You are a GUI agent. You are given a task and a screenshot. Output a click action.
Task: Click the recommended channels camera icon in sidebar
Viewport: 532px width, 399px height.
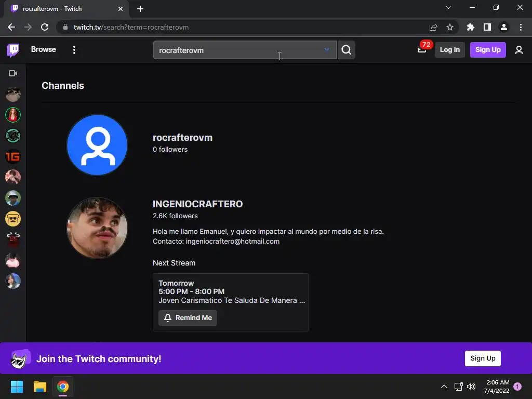[x=13, y=73]
